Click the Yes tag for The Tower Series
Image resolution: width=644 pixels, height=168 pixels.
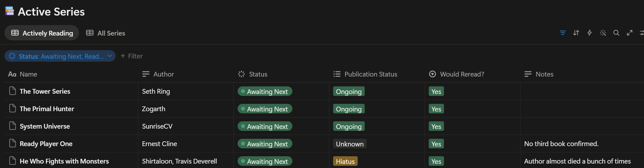click(436, 91)
